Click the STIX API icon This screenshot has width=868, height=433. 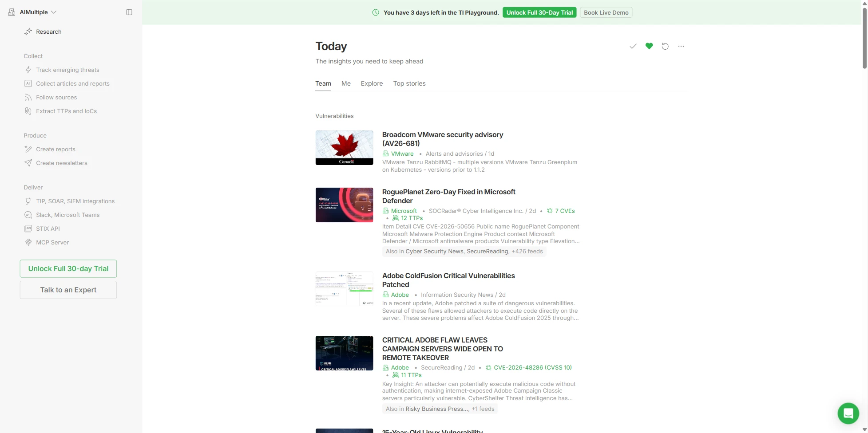coord(28,228)
